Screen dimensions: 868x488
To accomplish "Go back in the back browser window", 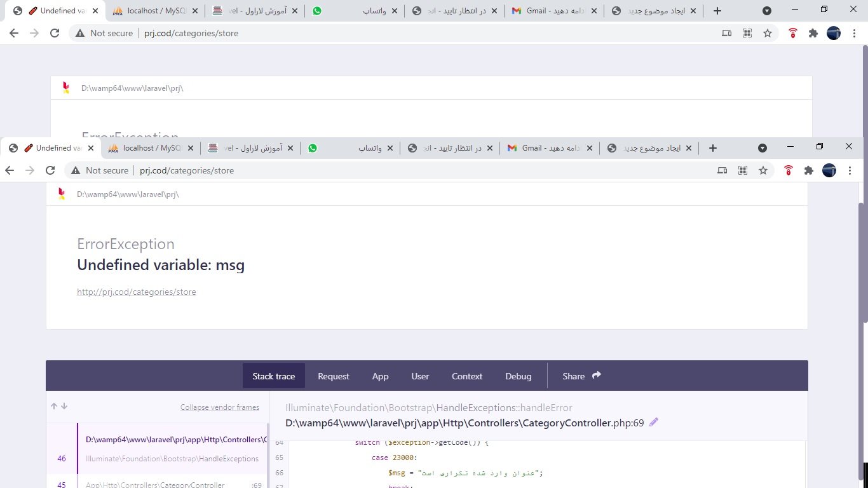I will pos(15,33).
